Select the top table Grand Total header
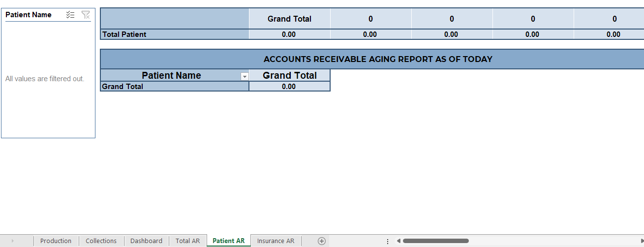644x247 pixels. click(x=289, y=19)
